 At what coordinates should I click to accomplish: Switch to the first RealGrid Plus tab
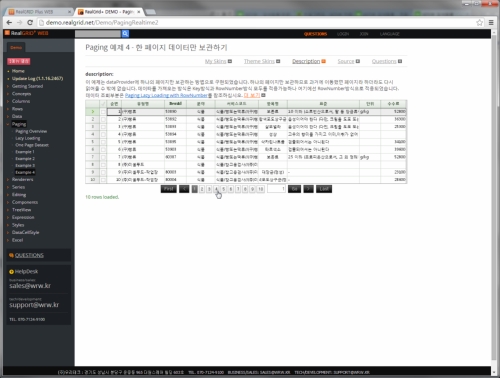click(38, 12)
